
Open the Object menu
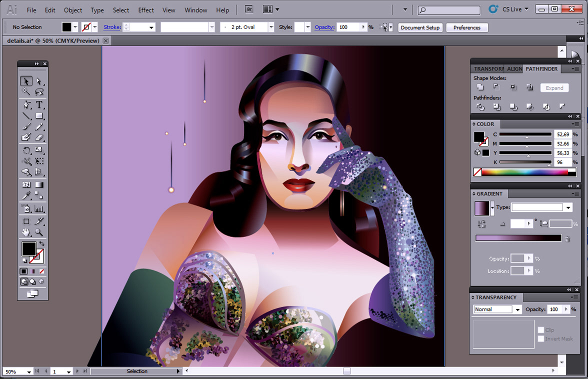coord(73,10)
